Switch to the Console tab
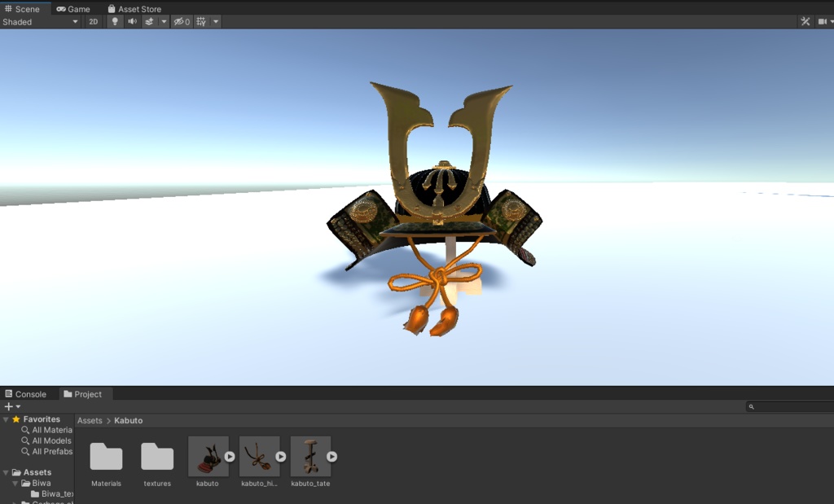 coord(25,394)
